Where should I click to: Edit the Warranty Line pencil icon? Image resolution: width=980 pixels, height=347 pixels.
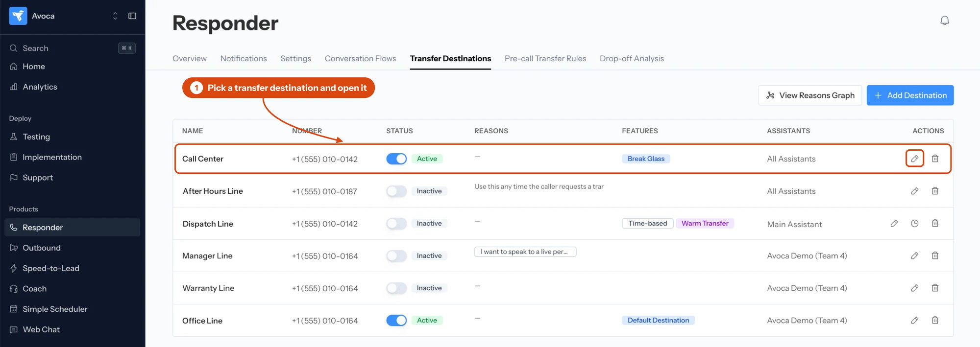click(x=914, y=288)
